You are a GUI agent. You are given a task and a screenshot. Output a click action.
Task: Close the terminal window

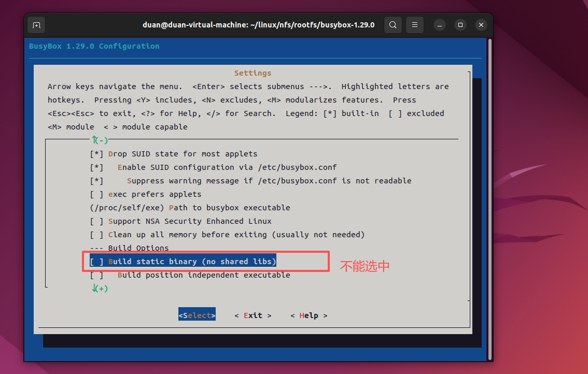[481, 25]
